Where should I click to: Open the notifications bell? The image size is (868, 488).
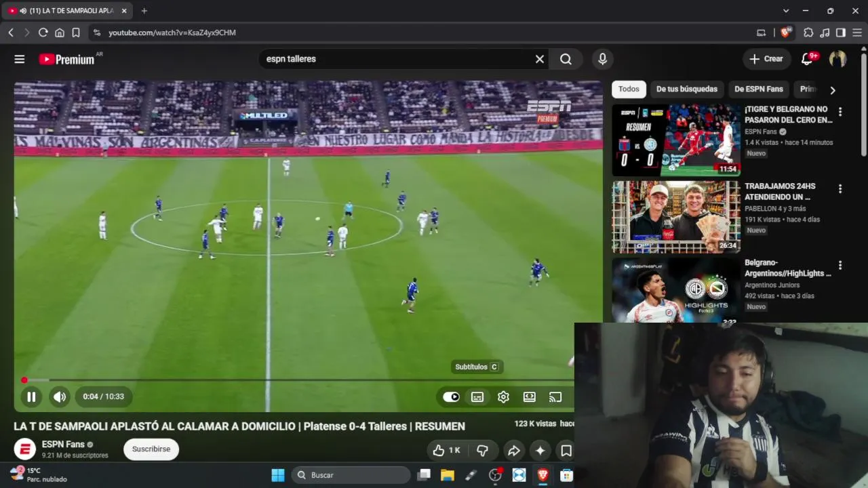(807, 59)
